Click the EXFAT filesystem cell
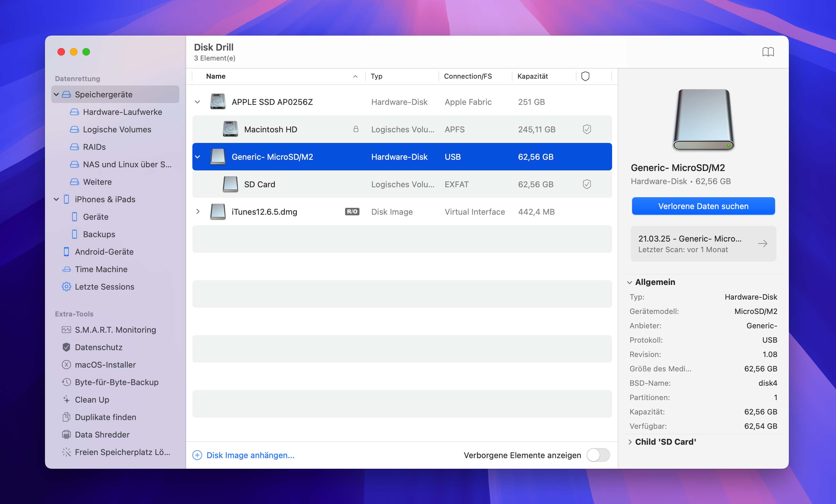This screenshot has height=504, width=836. tap(456, 184)
